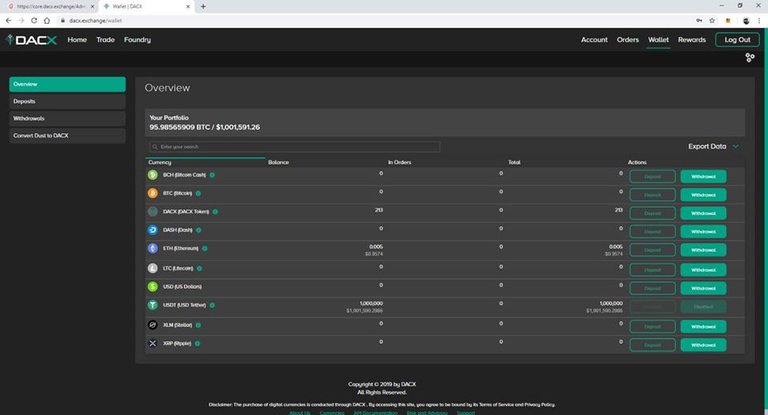Switch to the core.dacx.exchange browser tab
Viewport: 768px width, 415px height.
[50, 6]
